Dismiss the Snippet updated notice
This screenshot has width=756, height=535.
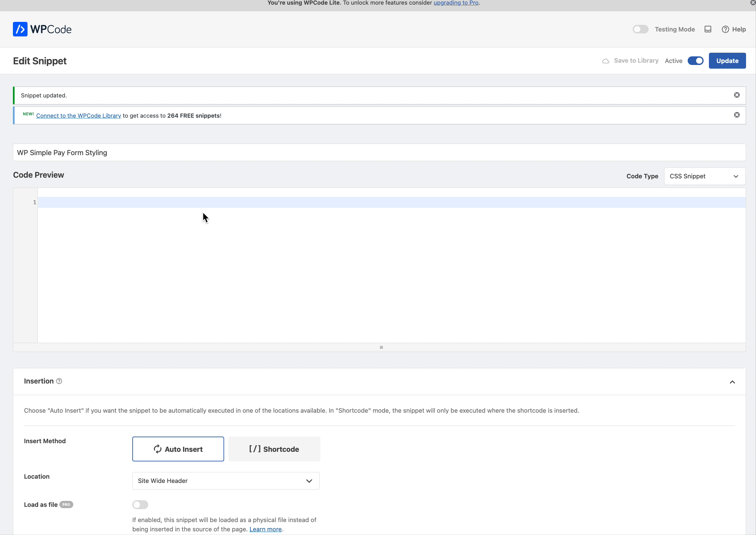[737, 95]
